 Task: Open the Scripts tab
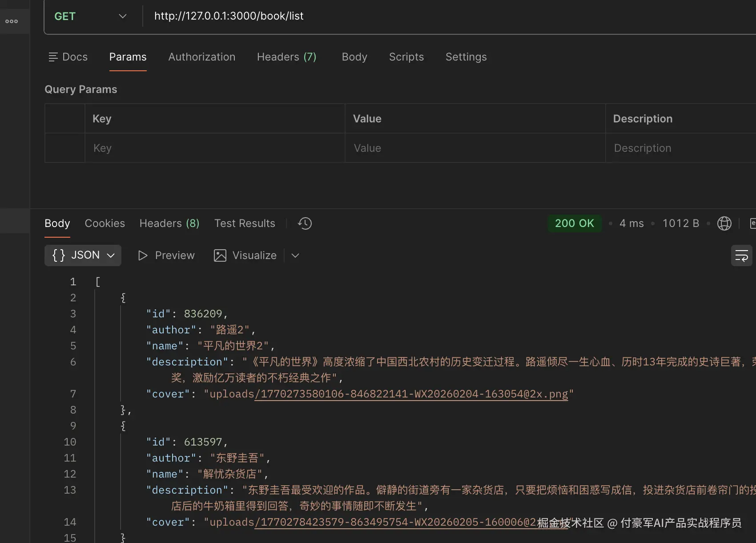(406, 57)
